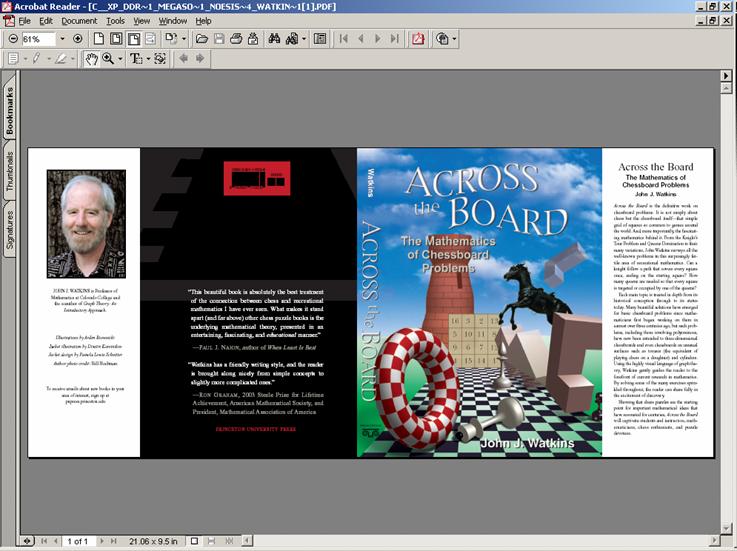Open the Tools menu
Screen dimensions: 737x551
[116, 20]
